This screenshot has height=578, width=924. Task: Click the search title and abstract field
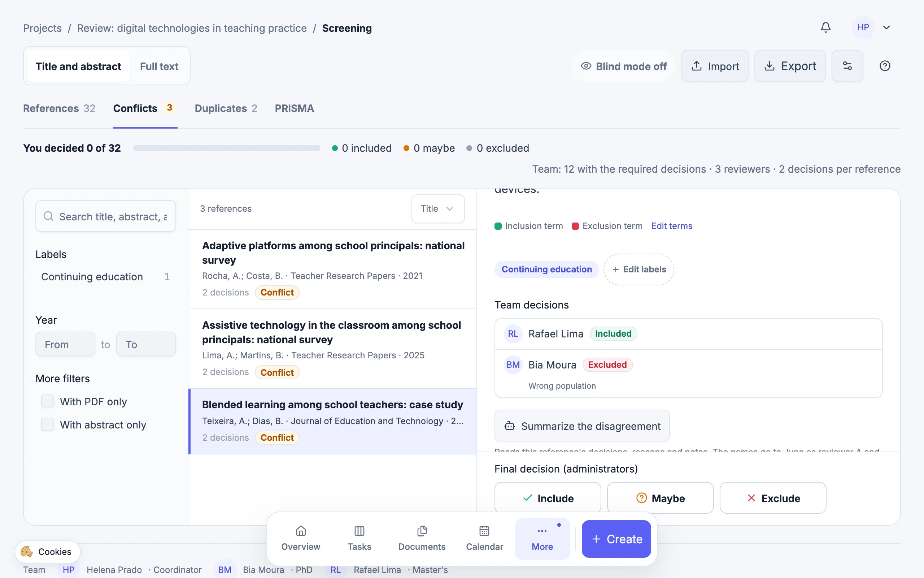106,216
